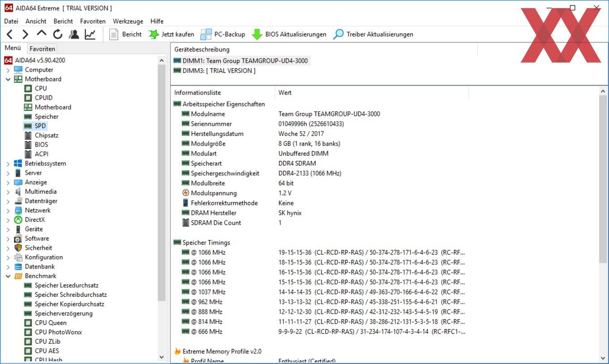609x364 pixels.
Task: Select BIOS tree item
Action: (41, 145)
